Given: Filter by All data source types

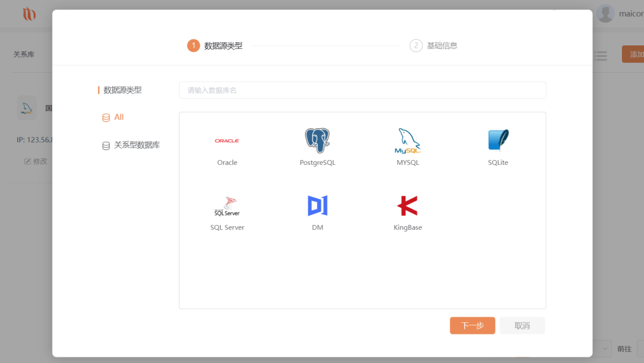Looking at the screenshot, I should [113, 117].
